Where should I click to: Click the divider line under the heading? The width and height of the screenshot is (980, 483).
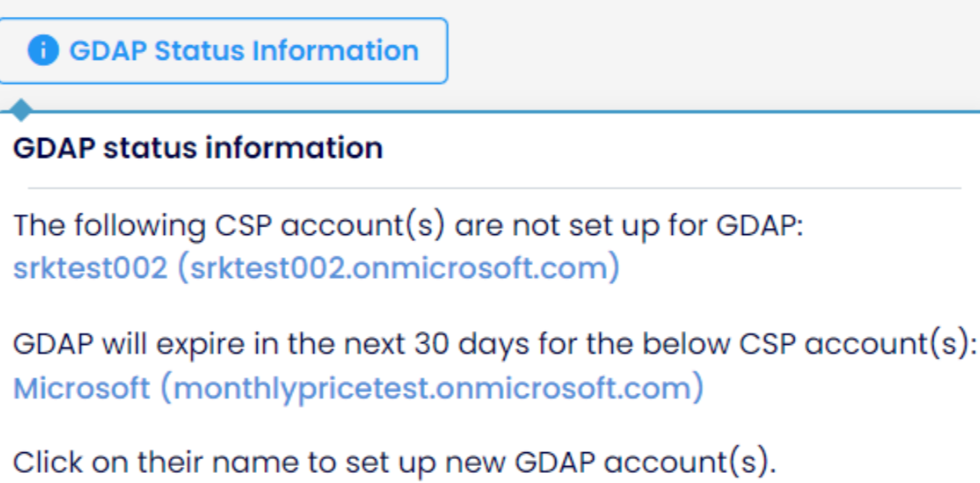point(494,187)
